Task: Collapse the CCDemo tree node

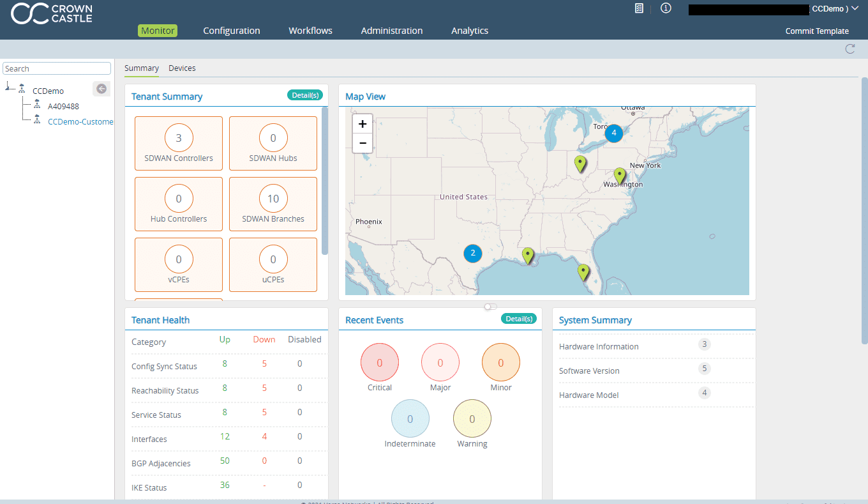Action: pyautogui.click(x=8, y=87)
